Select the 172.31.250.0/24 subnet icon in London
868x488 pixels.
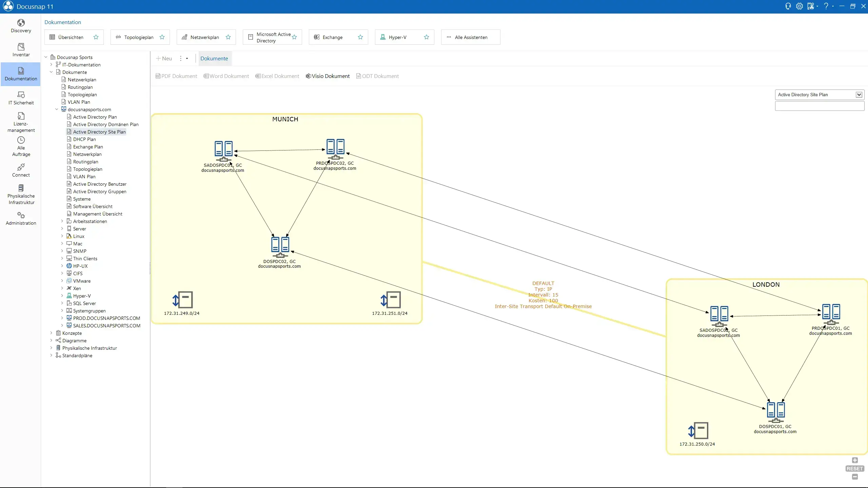pos(698,431)
